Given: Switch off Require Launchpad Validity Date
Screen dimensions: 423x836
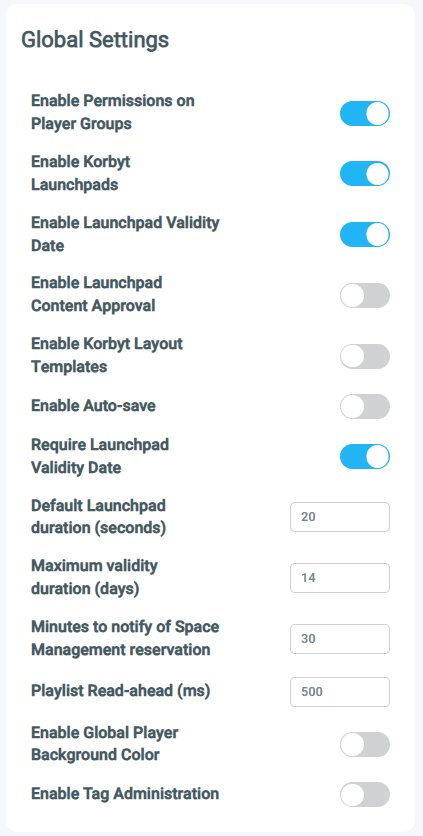Looking at the screenshot, I should pos(365,456).
